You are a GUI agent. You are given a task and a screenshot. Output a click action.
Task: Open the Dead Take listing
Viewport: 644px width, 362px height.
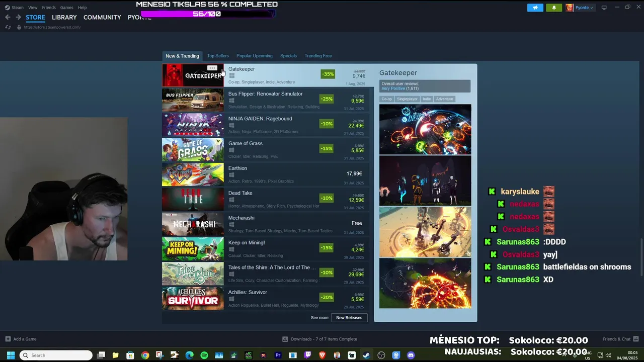[x=266, y=199]
